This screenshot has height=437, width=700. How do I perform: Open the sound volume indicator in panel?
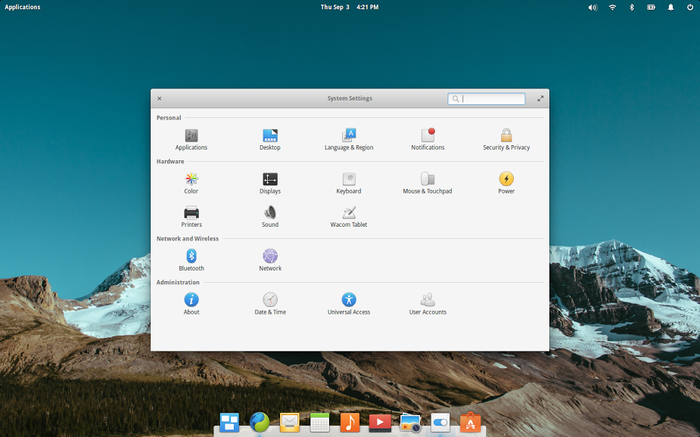592,7
